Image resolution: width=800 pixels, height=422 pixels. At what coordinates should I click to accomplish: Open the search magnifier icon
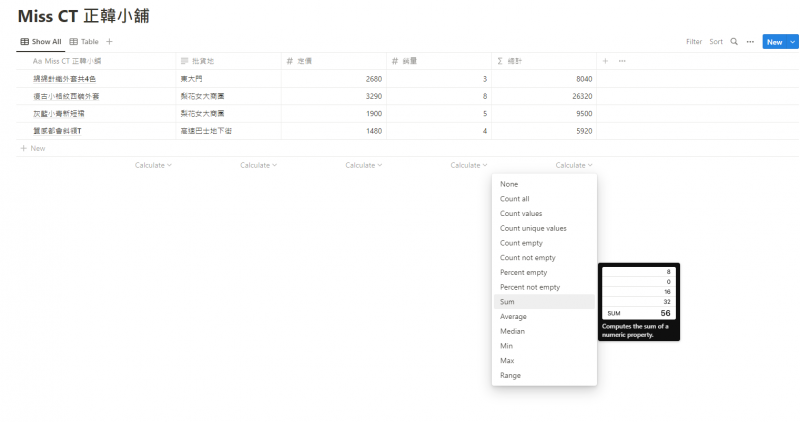coord(734,42)
